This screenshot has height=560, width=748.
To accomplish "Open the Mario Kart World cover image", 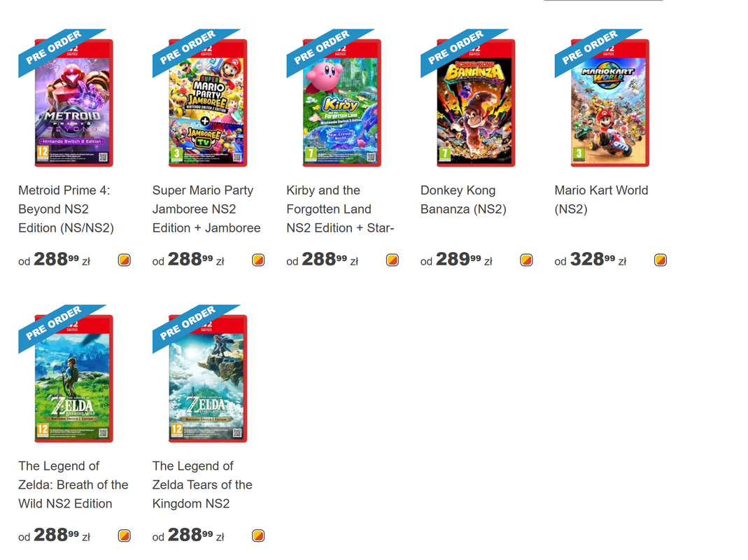I will [609, 103].
